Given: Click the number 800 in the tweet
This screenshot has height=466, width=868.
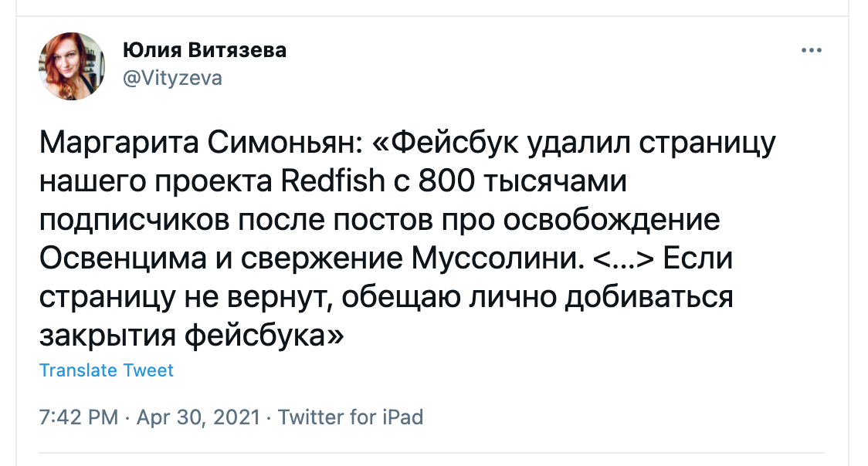Looking at the screenshot, I should pyautogui.click(x=446, y=181).
